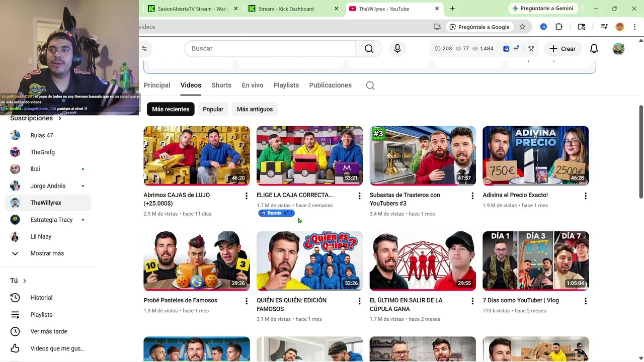Close the TheWillyrex YouTube browser tab
The height and width of the screenshot is (362, 644).
pyautogui.click(x=437, y=9)
